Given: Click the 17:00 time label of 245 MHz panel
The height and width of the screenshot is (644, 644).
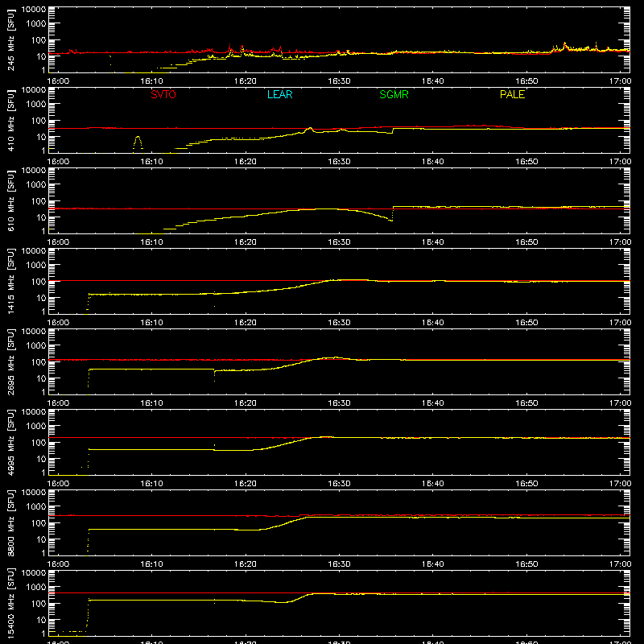Looking at the screenshot, I should pos(620,81).
